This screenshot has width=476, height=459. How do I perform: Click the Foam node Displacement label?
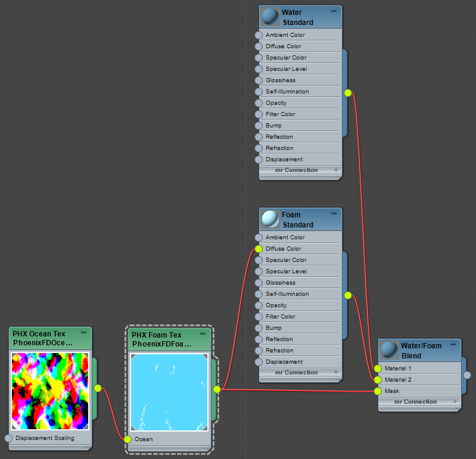(284, 362)
